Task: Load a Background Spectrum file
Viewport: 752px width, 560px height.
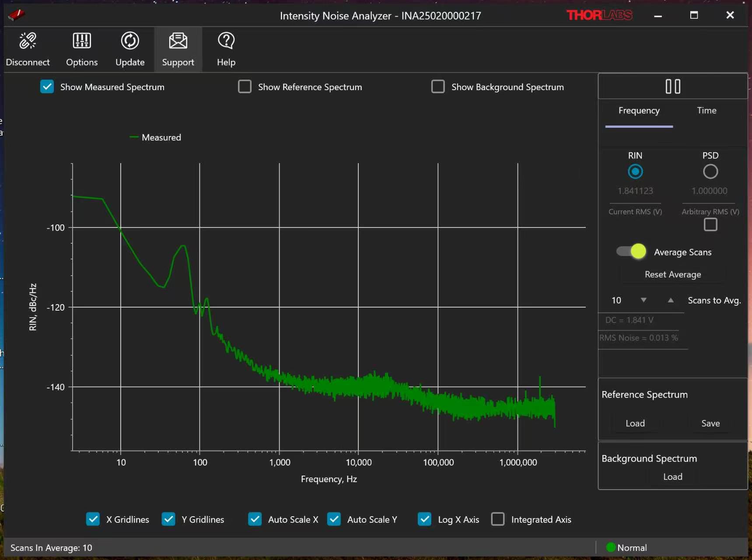Action: tap(673, 476)
